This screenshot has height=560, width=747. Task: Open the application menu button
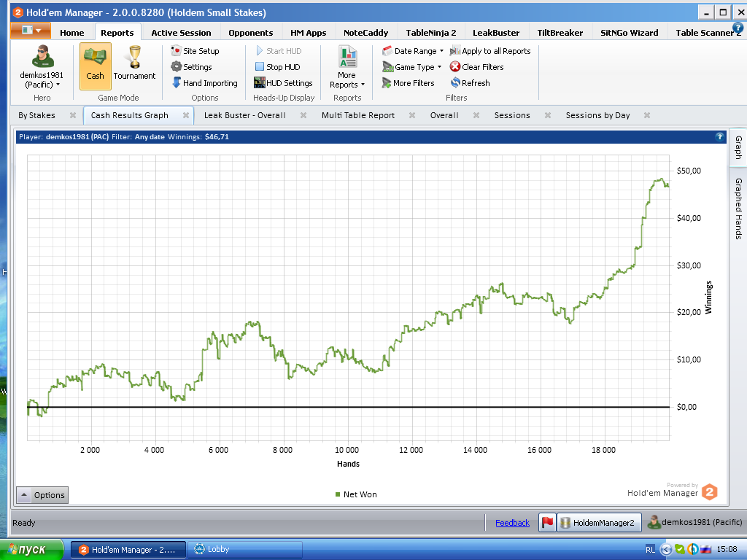[x=30, y=31]
